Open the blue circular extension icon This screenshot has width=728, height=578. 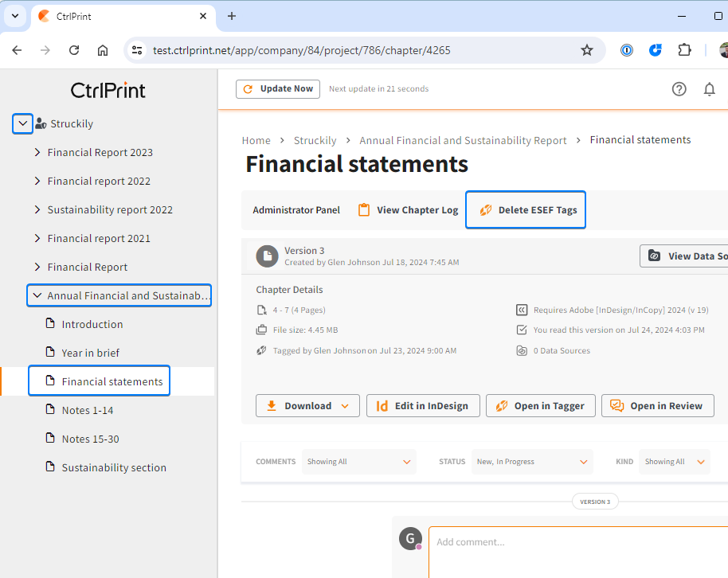tap(655, 50)
